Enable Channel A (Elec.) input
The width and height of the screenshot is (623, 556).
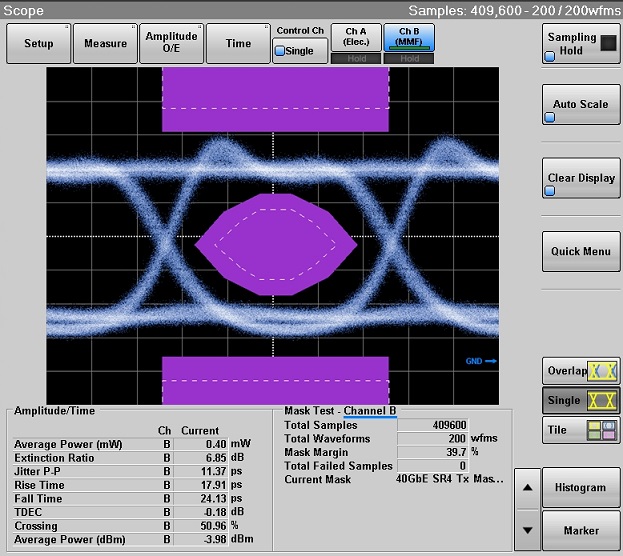(x=355, y=38)
